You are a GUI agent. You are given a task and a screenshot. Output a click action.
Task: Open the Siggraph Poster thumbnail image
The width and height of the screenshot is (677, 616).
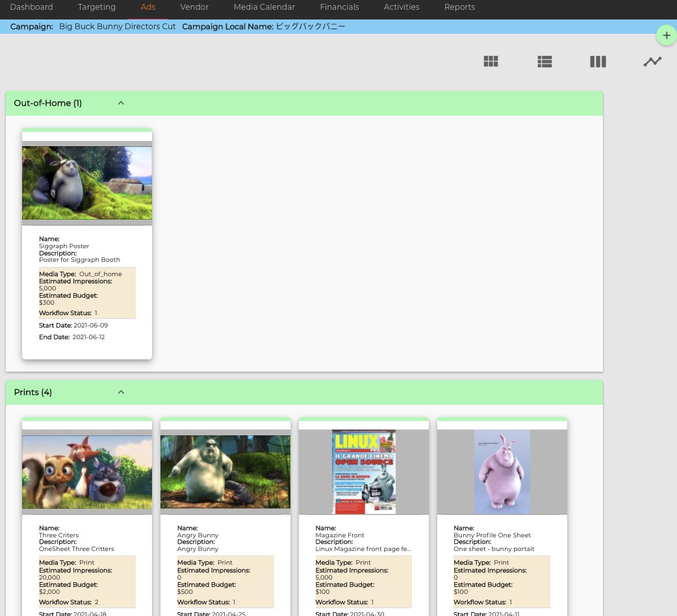[x=87, y=183]
